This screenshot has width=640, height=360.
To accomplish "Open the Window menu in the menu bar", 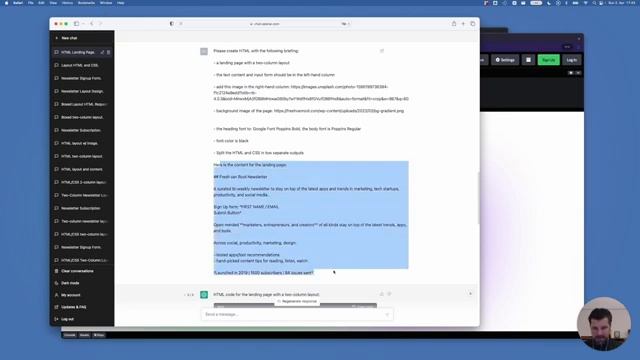I will tap(106, 3).
